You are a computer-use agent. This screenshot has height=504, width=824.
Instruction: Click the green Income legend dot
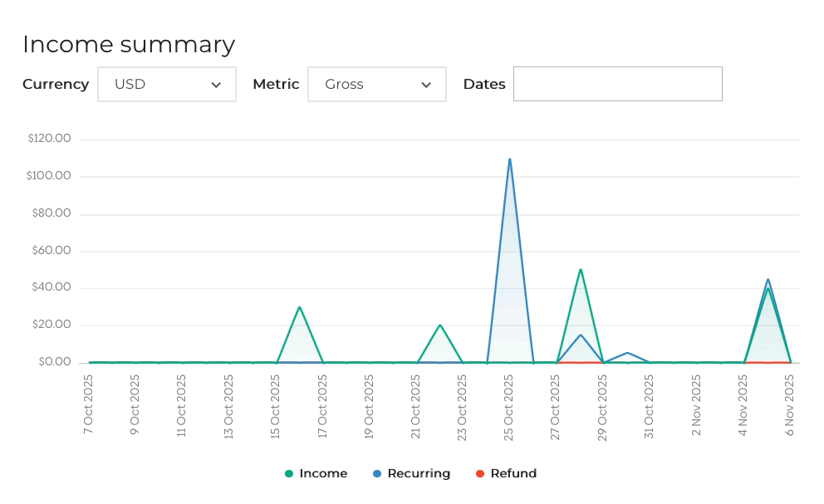288,473
